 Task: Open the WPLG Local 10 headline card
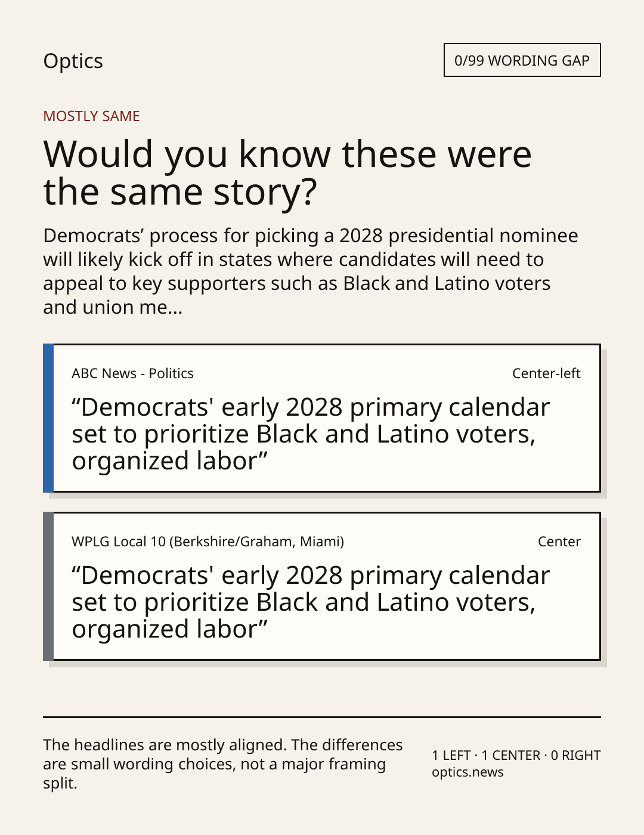click(321, 586)
